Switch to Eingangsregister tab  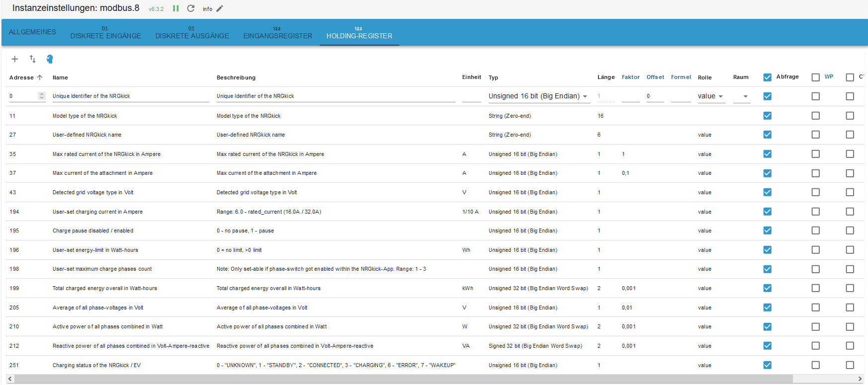(278, 32)
